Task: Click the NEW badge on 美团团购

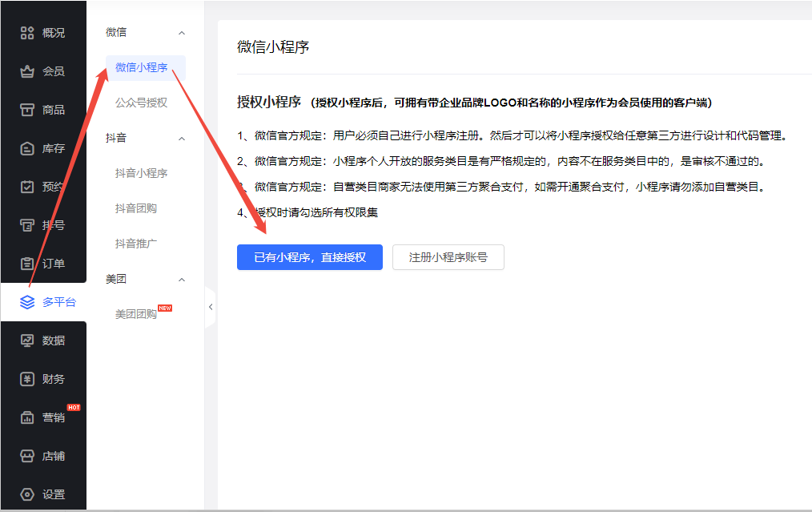Action: pyautogui.click(x=165, y=308)
